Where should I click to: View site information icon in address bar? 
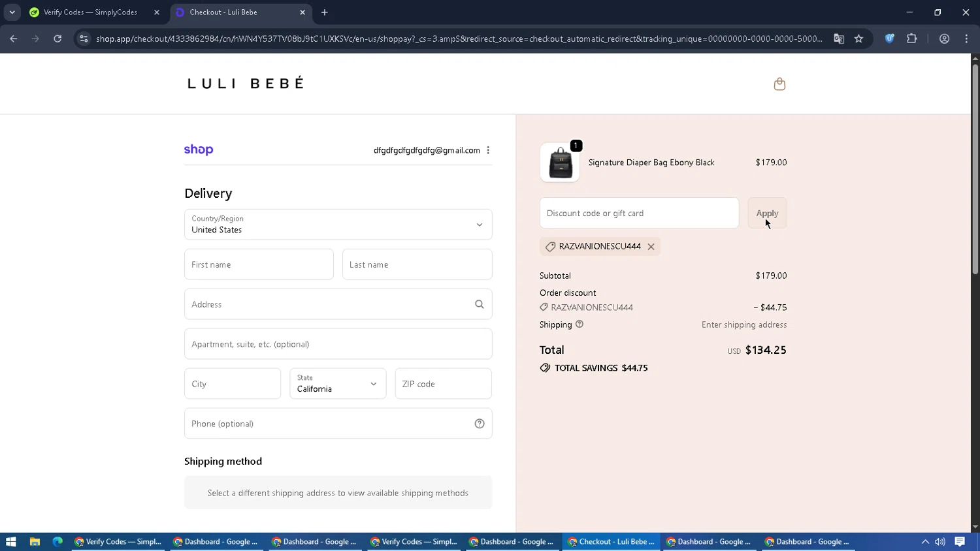tap(84, 39)
